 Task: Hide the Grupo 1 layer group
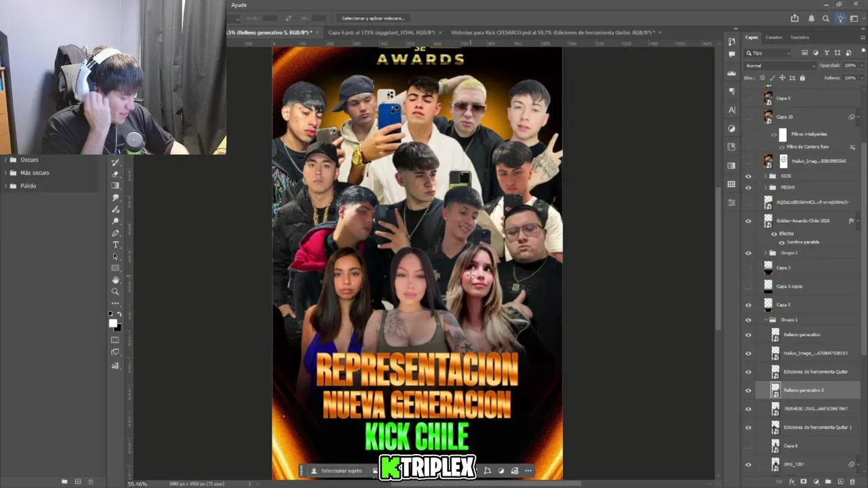(x=749, y=320)
